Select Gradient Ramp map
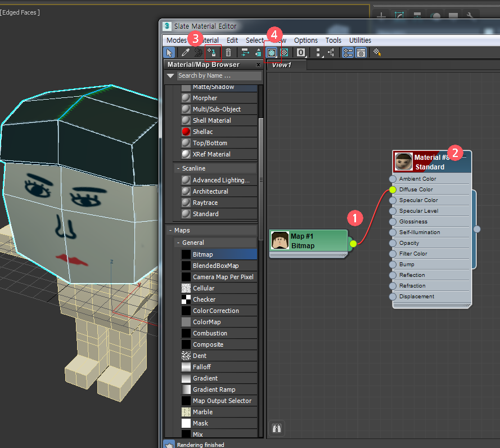This screenshot has width=500, height=448. (x=219, y=389)
